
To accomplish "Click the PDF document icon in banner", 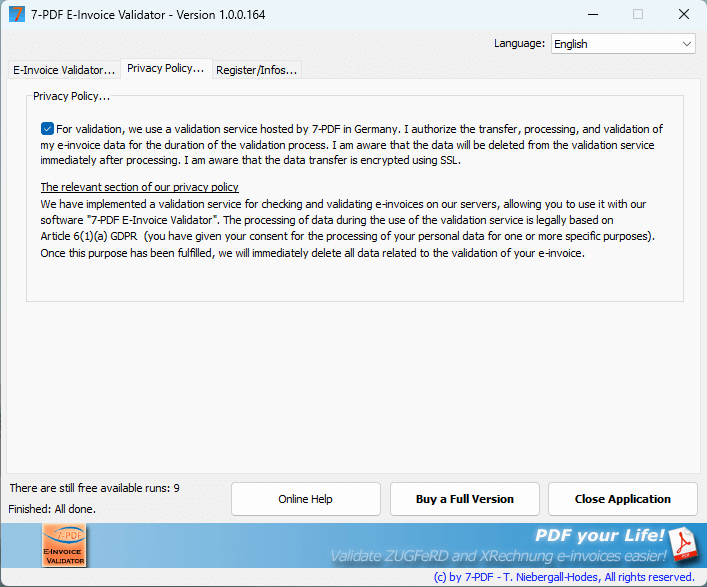I will point(683,545).
